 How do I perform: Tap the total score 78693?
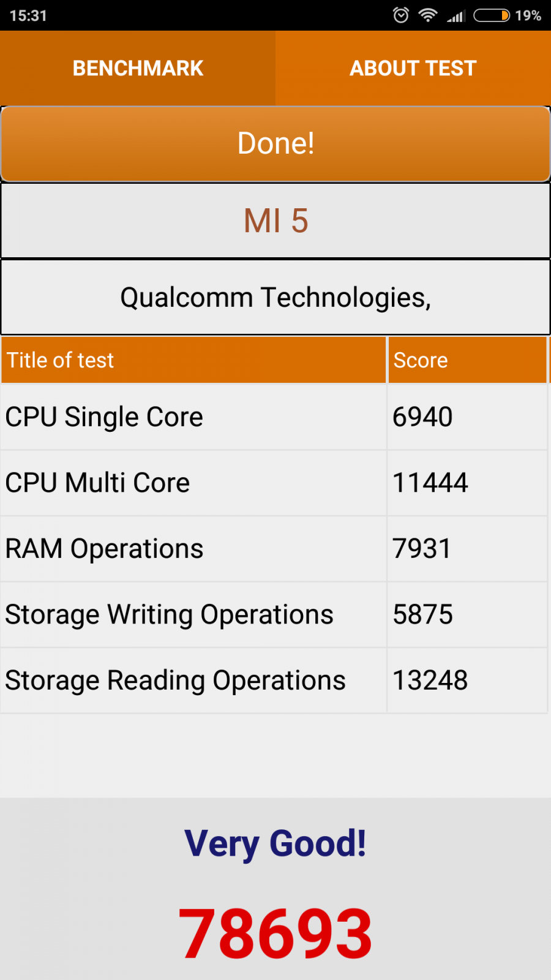tap(275, 934)
